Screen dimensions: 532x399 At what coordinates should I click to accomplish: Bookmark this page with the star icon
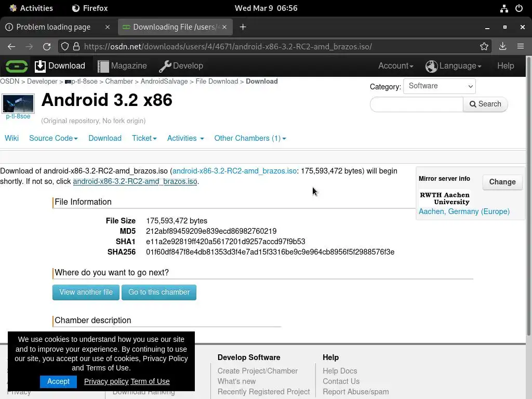click(x=484, y=46)
